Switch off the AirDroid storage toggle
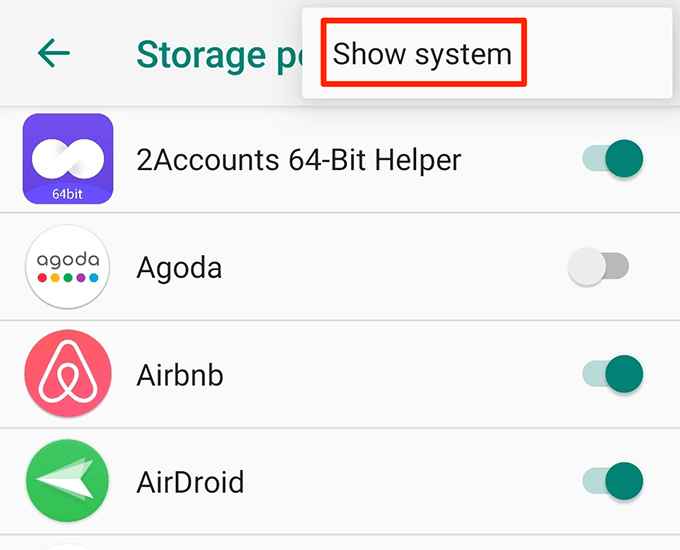Screen dimensions: 680x550 [612, 481]
